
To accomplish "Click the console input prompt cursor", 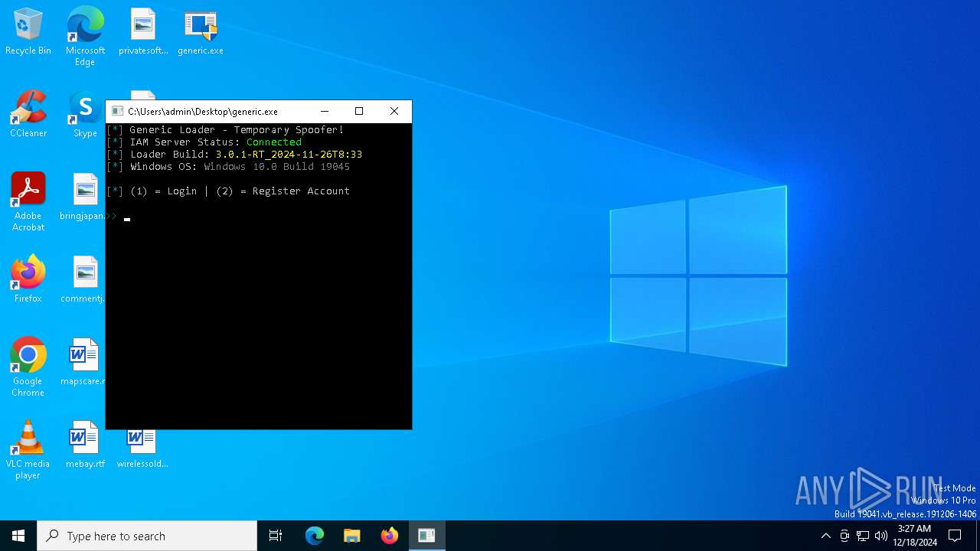I will (127, 219).
